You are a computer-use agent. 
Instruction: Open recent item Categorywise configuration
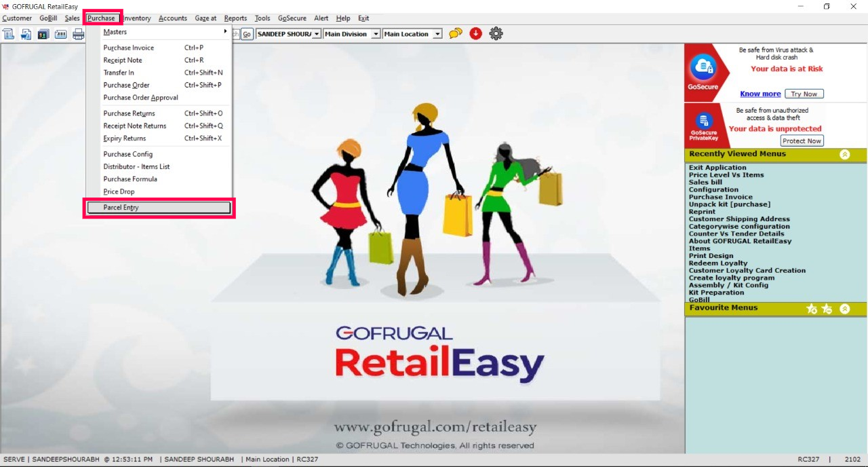[739, 227]
